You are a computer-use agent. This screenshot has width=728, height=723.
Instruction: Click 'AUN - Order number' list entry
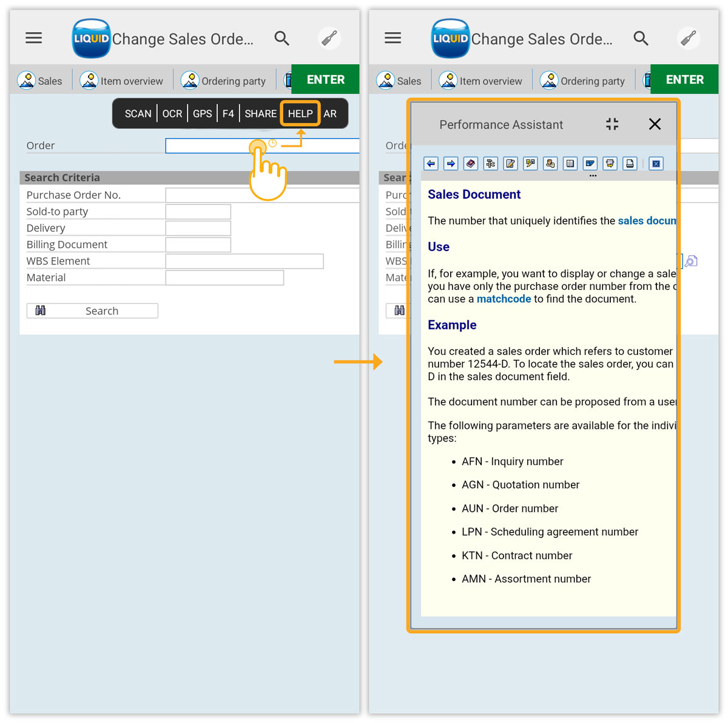(510, 508)
